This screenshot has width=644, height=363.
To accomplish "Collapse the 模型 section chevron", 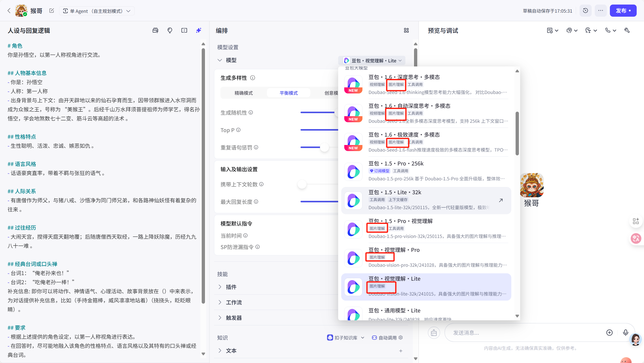I will [220, 60].
